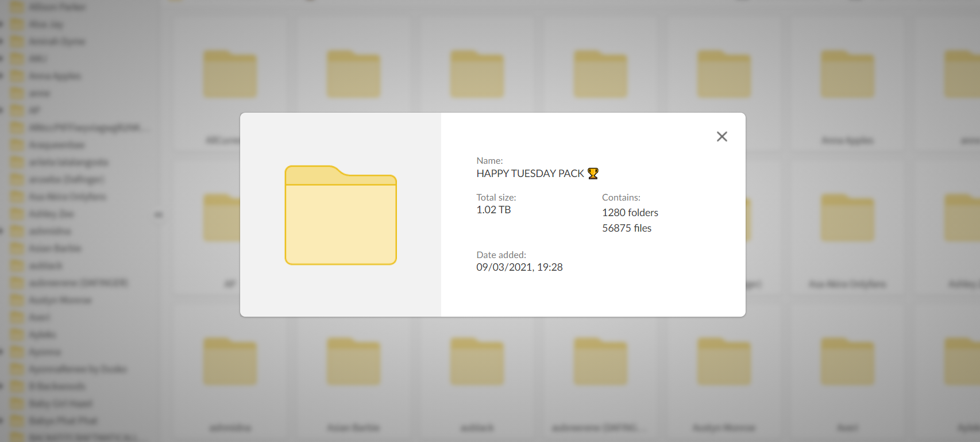Open the first folder in the bottom grid row
The image size is (980, 442).
click(230, 362)
